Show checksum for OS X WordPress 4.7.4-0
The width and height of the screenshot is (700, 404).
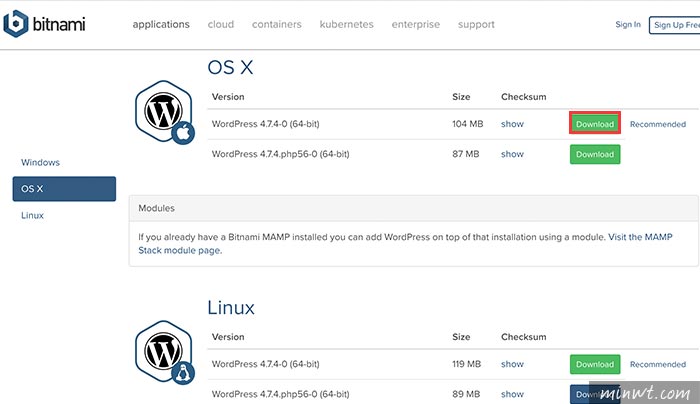[512, 124]
